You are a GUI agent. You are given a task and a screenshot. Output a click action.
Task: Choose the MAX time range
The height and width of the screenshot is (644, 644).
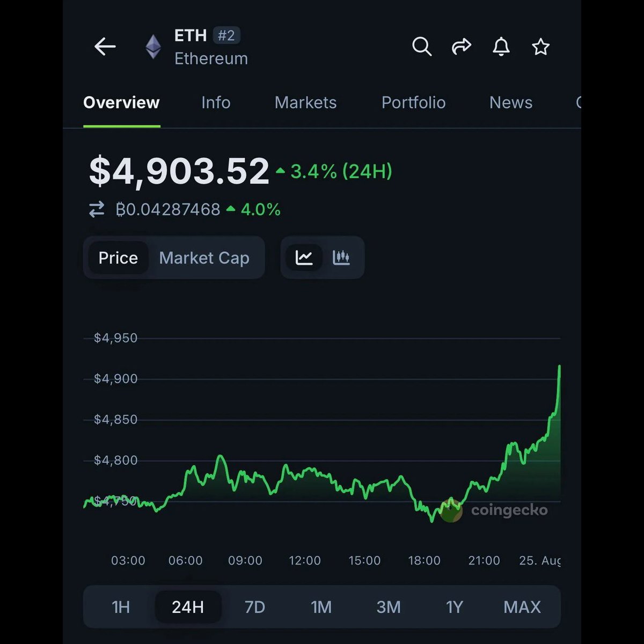click(x=522, y=607)
